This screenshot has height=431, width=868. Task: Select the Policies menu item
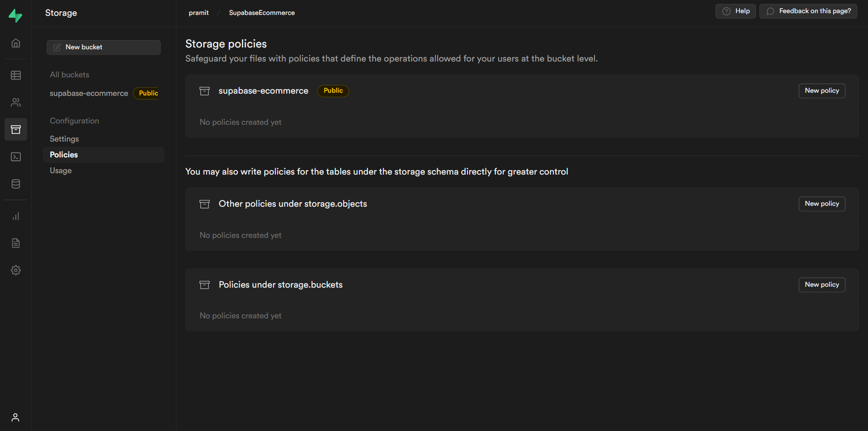pos(64,155)
